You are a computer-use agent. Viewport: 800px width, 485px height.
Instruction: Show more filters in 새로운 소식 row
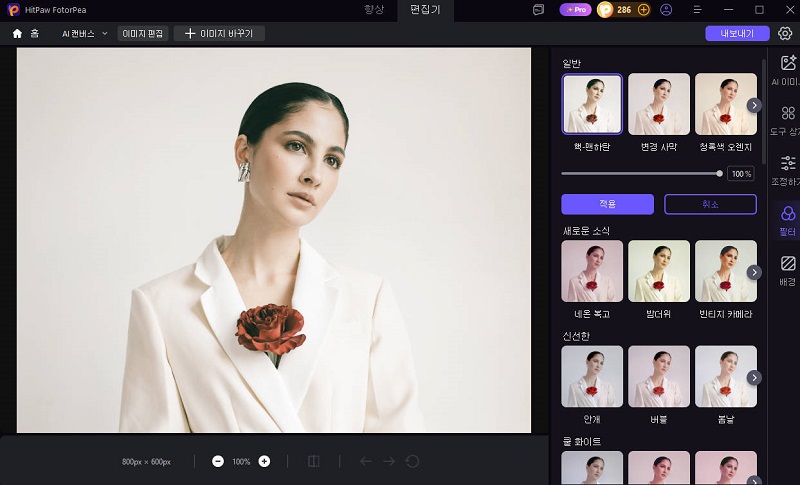[754, 272]
